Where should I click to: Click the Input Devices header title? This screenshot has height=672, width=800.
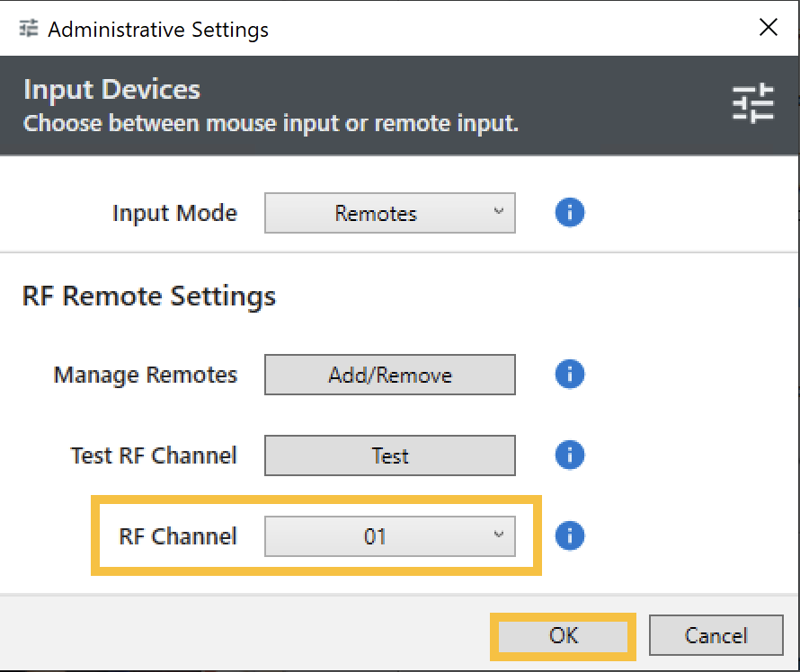[111, 90]
